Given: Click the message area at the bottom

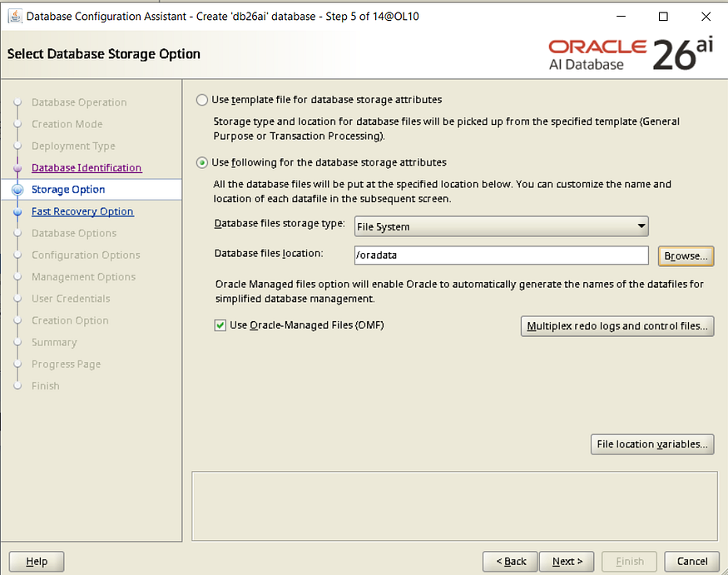Looking at the screenshot, I should pyautogui.click(x=454, y=506).
